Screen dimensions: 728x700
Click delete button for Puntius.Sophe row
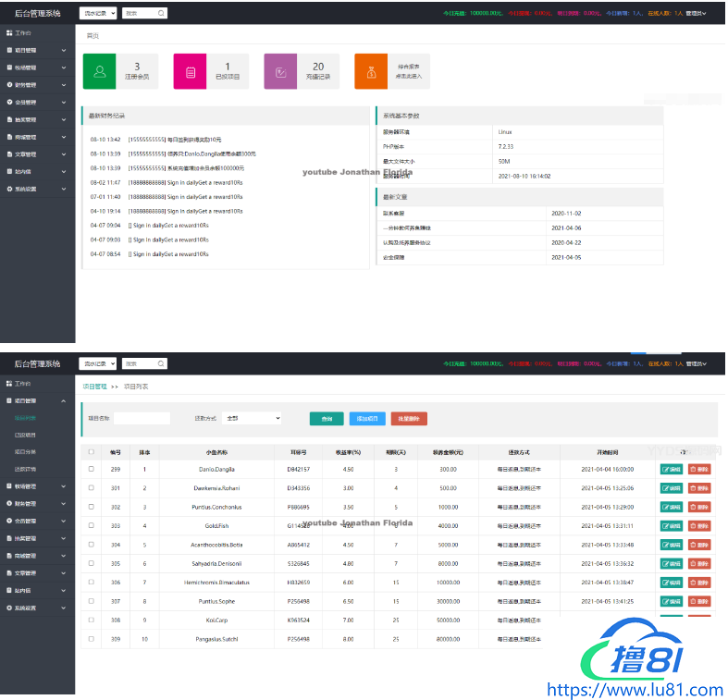699,601
